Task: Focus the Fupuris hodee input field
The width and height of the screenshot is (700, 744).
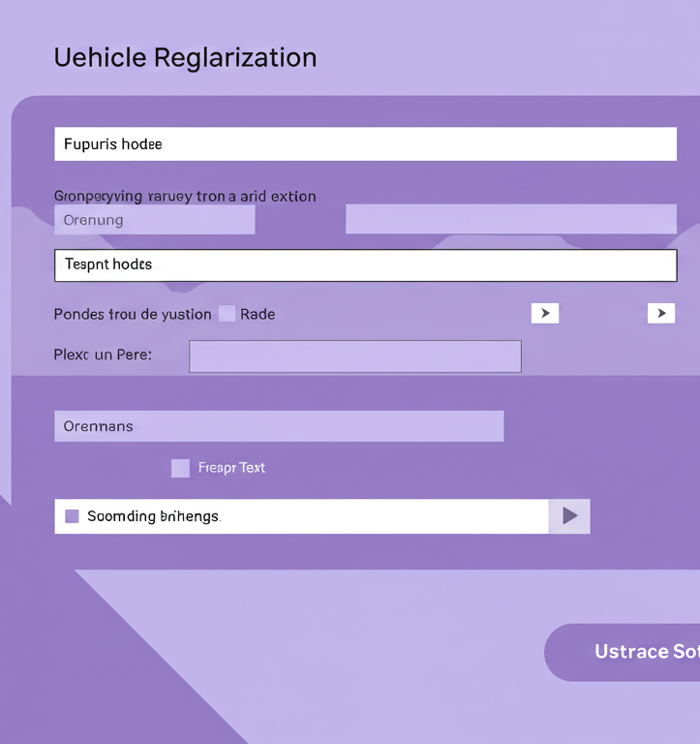Action: point(365,144)
